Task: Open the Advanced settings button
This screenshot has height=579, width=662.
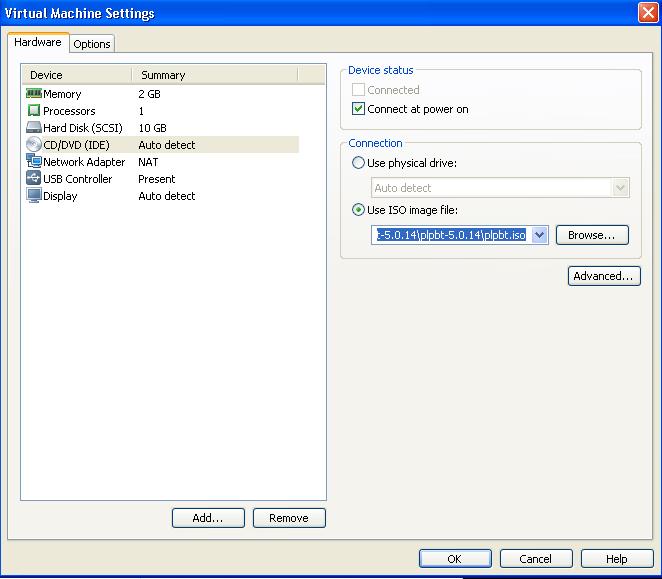Action: (604, 276)
